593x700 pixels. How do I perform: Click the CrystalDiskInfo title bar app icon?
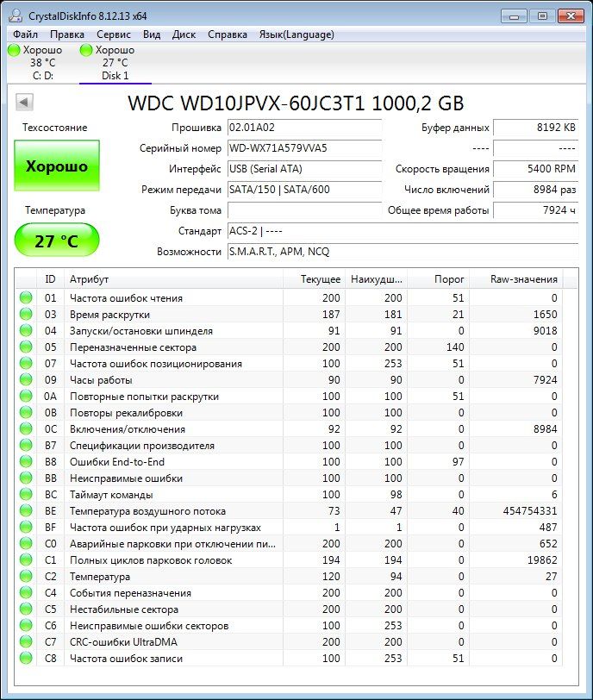coord(16,16)
